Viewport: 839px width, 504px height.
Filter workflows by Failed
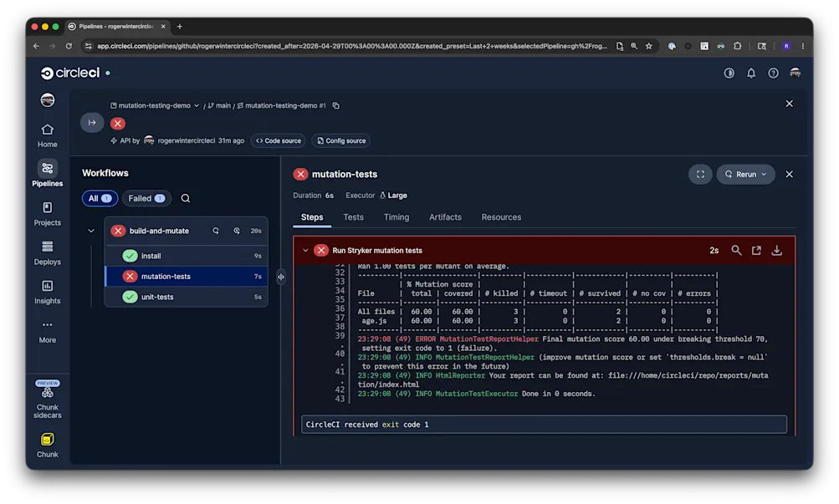pyautogui.click(x=146, y=198)
